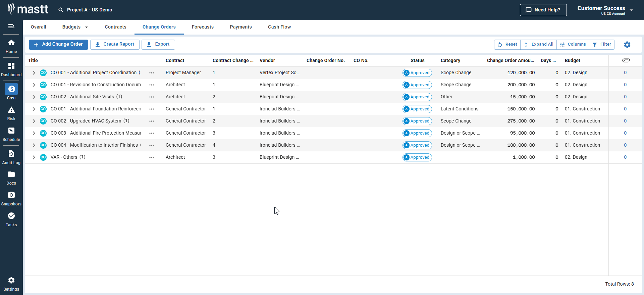644x295 pixels.
Task: Open the Audit Log section
Action: point(11,157)
